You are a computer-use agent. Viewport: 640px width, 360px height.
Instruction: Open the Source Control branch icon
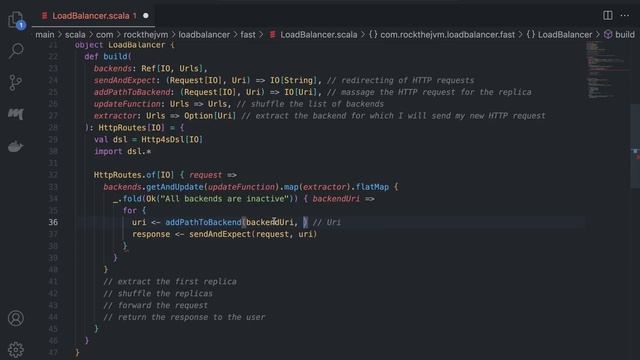16,83
